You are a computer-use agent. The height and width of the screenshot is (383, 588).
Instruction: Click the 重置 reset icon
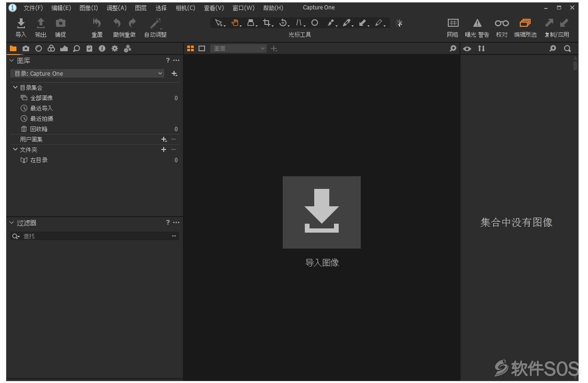coord(97,23)
